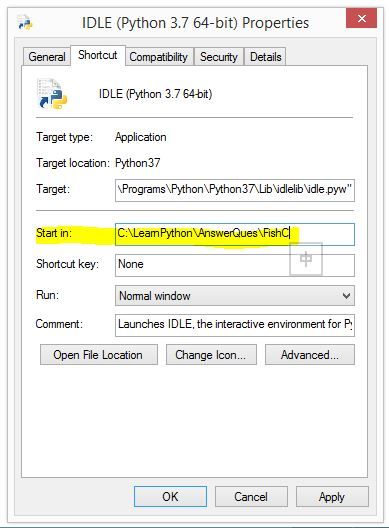The image size is (389, 528).
Task: Click Open File Location button
Action: click(x=99, y=355)
